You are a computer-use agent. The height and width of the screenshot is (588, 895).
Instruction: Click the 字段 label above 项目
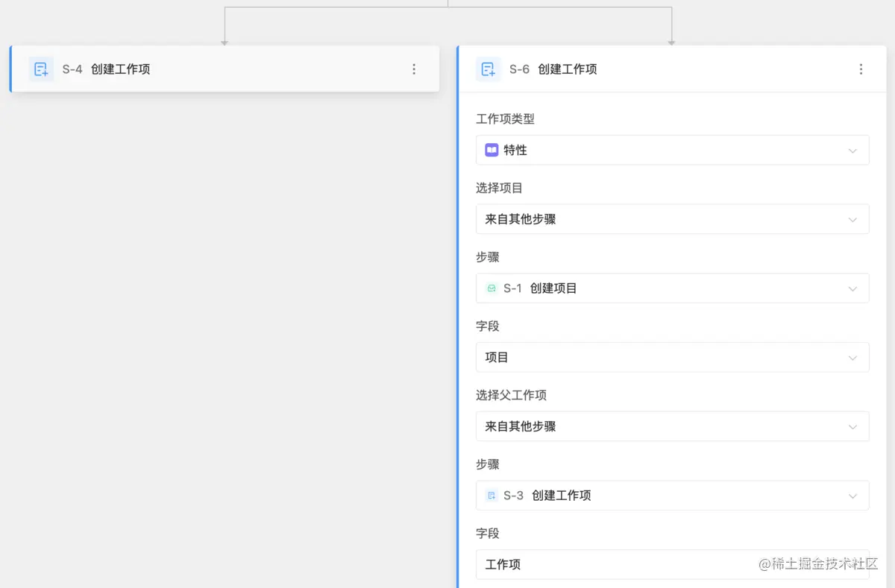point(488,326)
